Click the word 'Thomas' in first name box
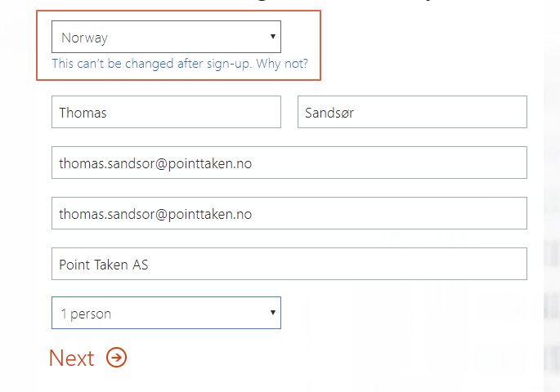560x392 pixels. (x=83, y=113)
